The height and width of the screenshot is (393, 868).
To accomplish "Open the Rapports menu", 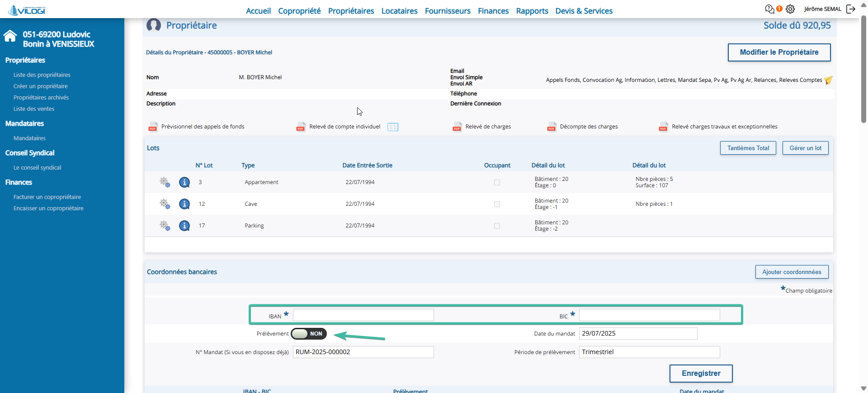I will coord(532,11).
